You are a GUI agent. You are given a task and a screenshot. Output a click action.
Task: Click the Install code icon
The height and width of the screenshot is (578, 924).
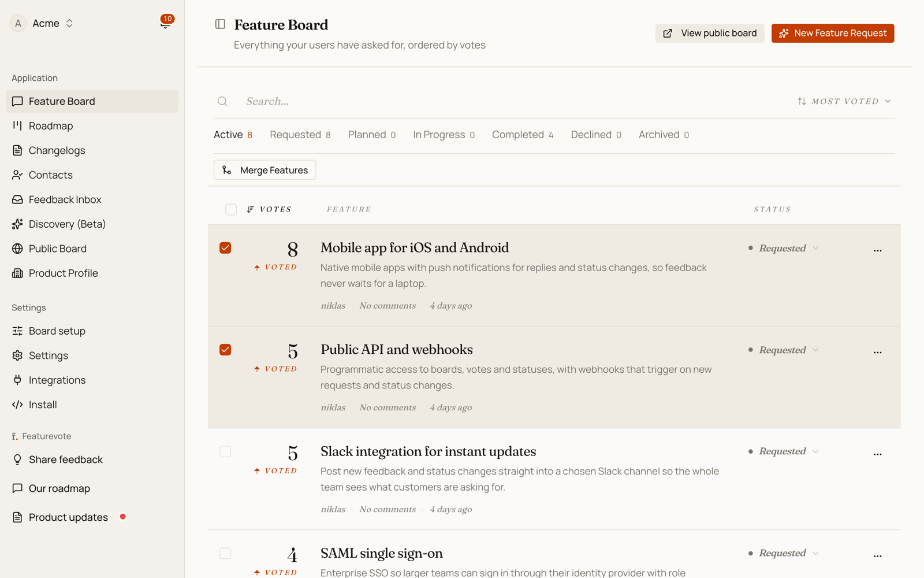(x=17, y=405)
